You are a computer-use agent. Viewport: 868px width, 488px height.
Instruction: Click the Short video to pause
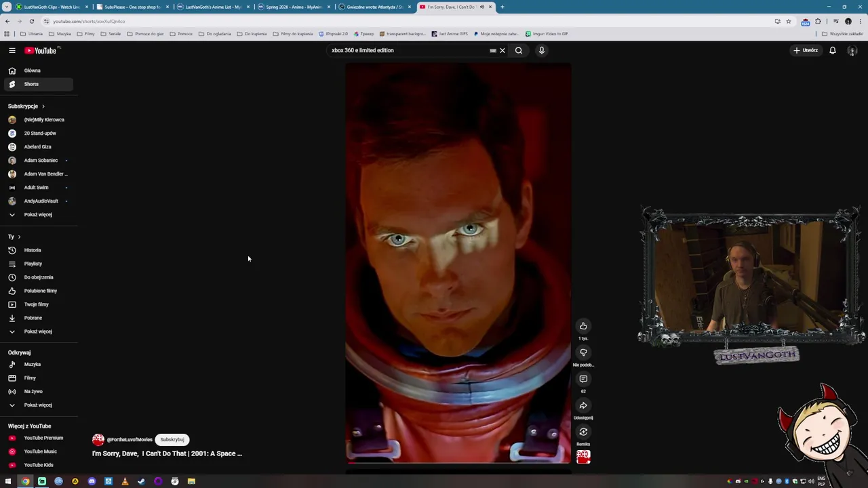458,263
